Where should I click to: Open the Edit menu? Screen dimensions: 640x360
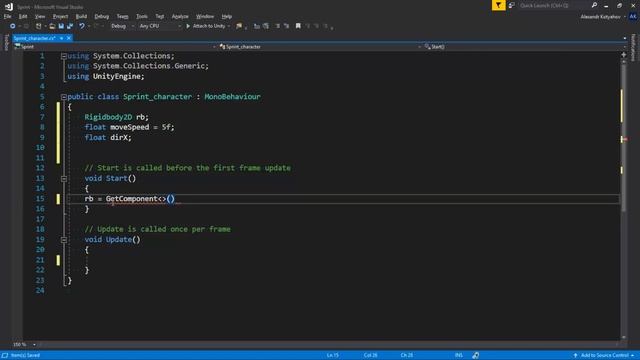click(x=23, y=16)
